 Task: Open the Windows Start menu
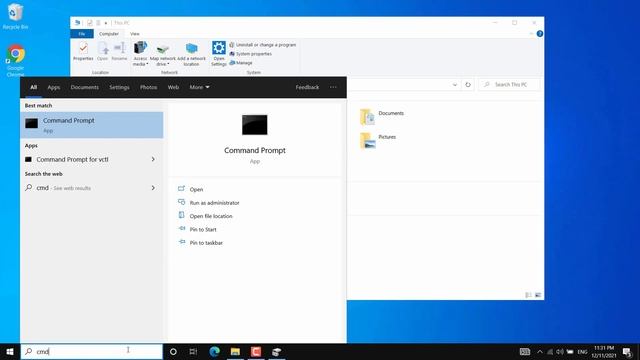10,351
